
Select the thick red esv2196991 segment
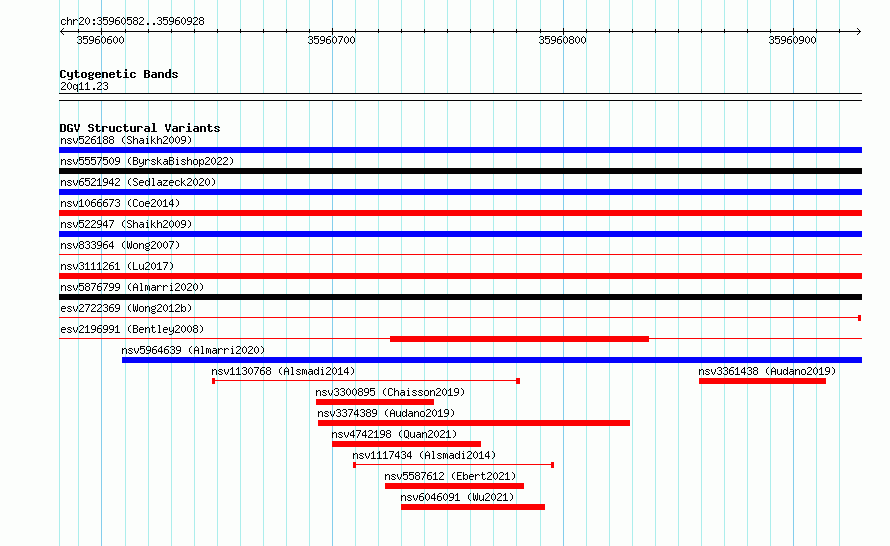pos(519,339)
